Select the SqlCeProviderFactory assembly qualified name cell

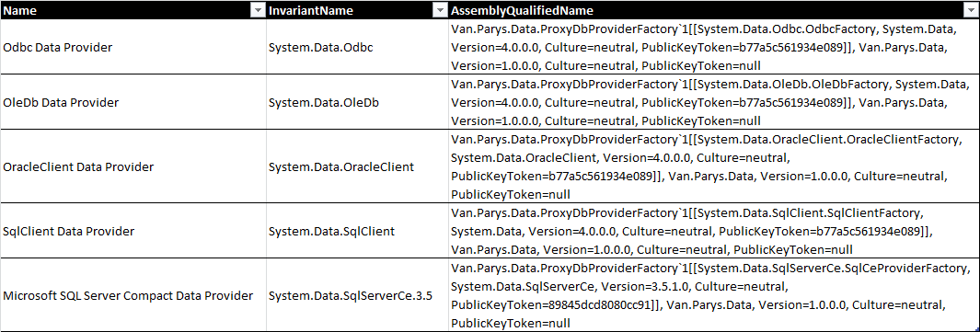point(714,295)
